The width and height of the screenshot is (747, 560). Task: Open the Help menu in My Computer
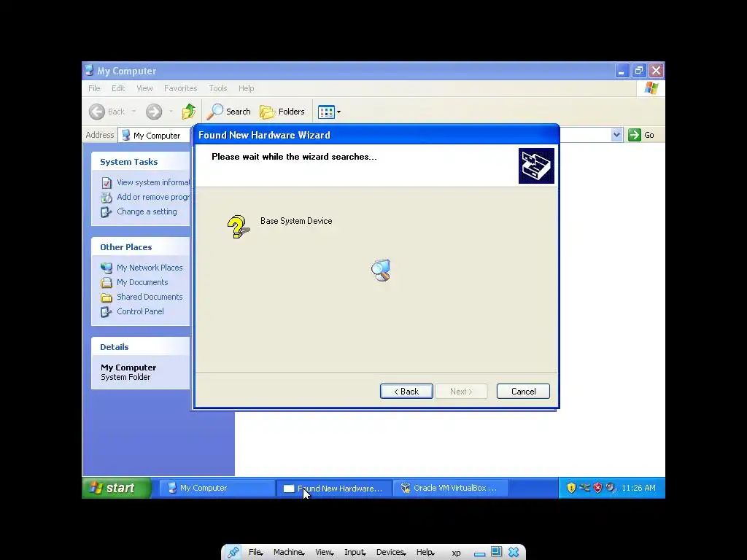click(247, 88)
